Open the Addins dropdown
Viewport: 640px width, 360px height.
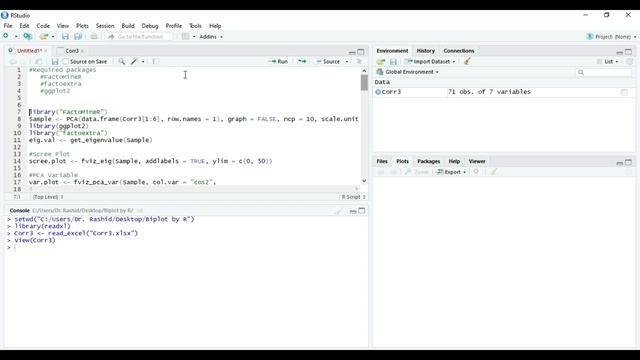click(211, 37)
